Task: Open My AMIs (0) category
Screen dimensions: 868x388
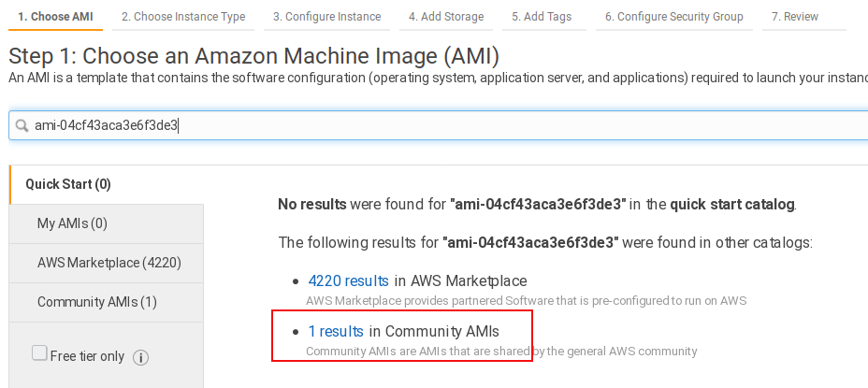Action: [x=73, y=223]
